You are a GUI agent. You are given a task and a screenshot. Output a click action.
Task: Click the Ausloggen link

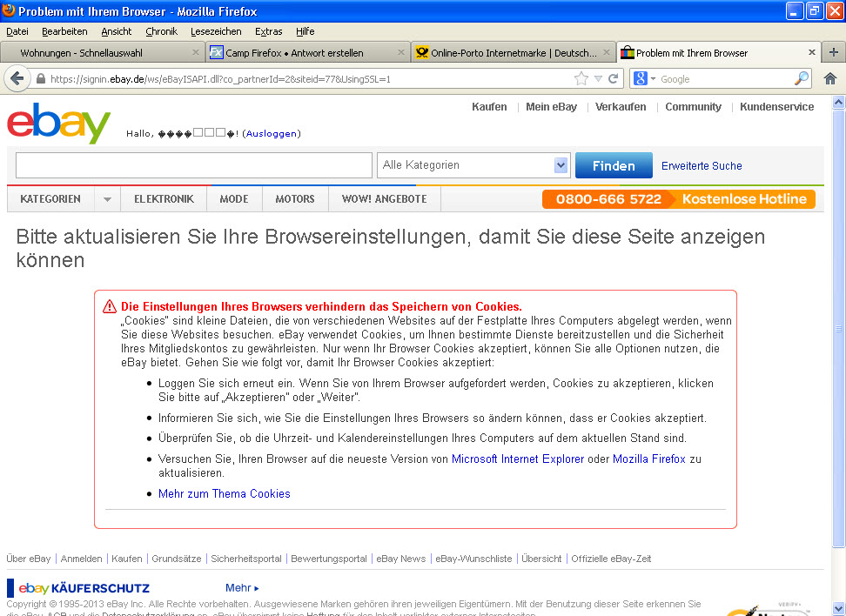point(272,133)
